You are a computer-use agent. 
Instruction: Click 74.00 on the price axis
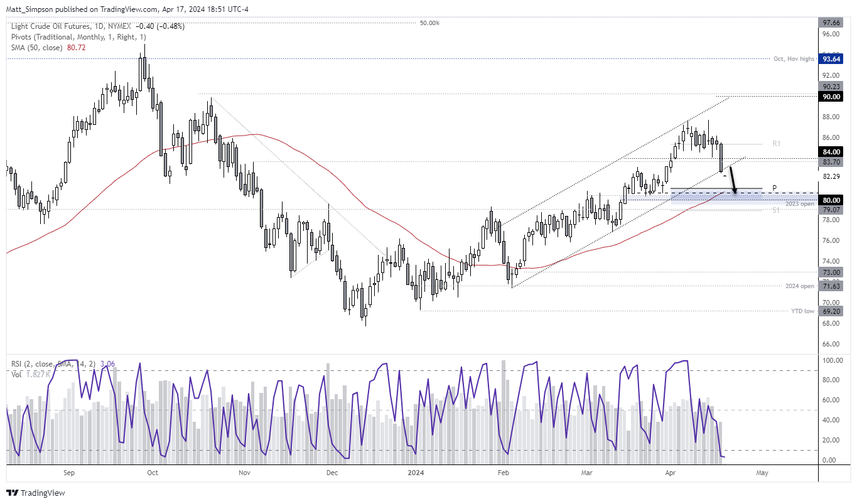(831, 261)
